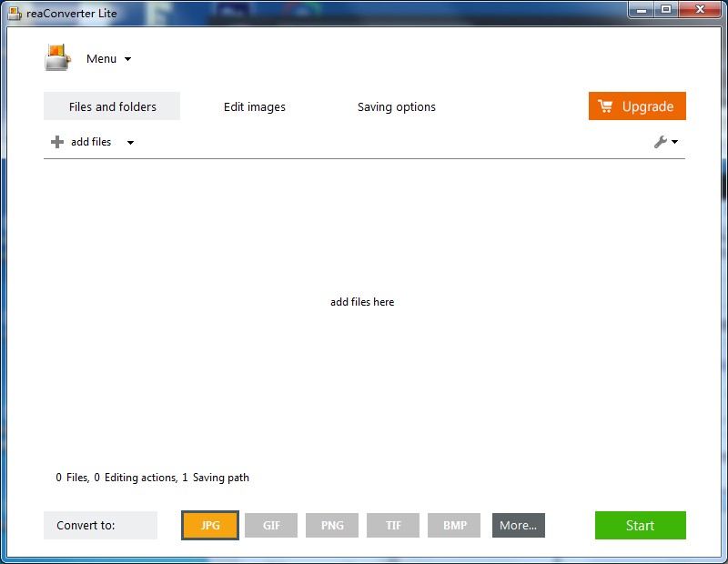This screenshot has width=728, height=564.
Task: Click the reaConverter title bar app icon
Action: coord(15,14)
